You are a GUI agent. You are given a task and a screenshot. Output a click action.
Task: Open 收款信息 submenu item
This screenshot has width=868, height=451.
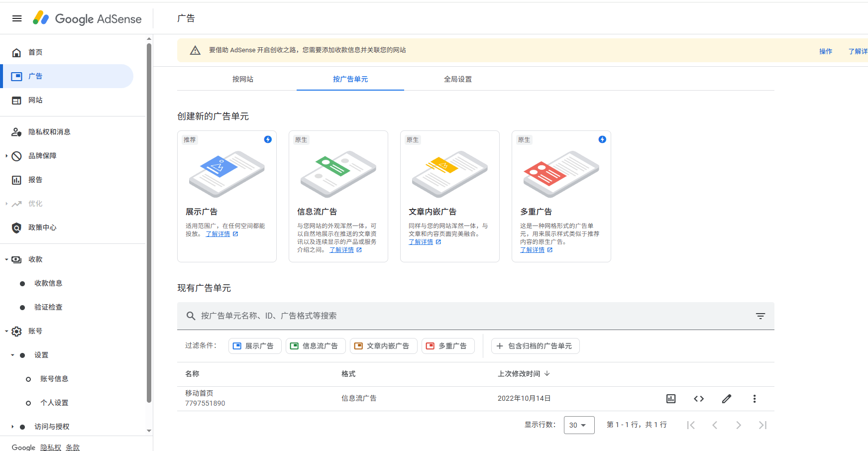click(48, 283)
